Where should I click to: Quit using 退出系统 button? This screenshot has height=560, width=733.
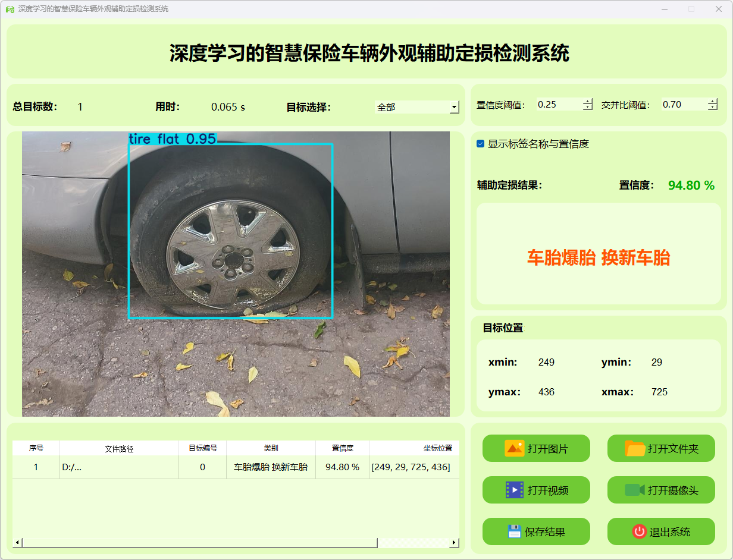[x=661, y=531]
